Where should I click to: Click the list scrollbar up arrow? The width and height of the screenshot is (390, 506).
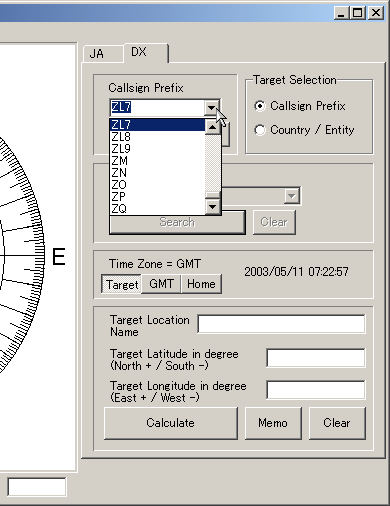click(212, 127)
